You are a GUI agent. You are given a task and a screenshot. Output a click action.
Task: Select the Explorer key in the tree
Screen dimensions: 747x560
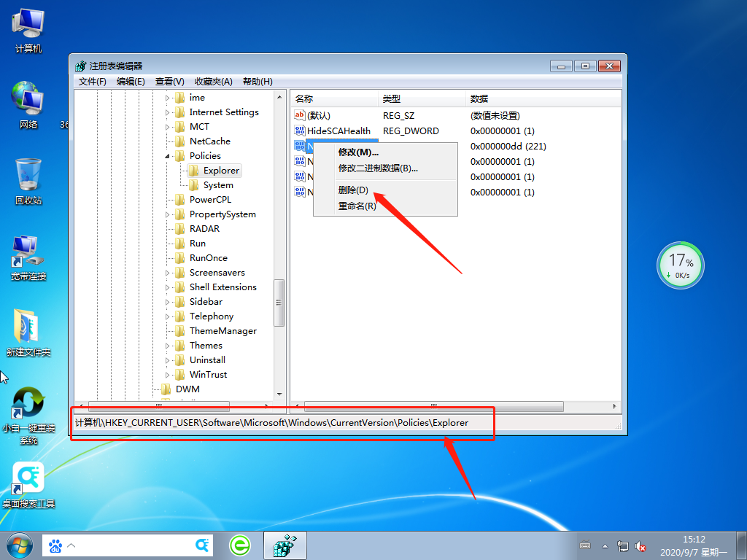click(x=220, y=170)
